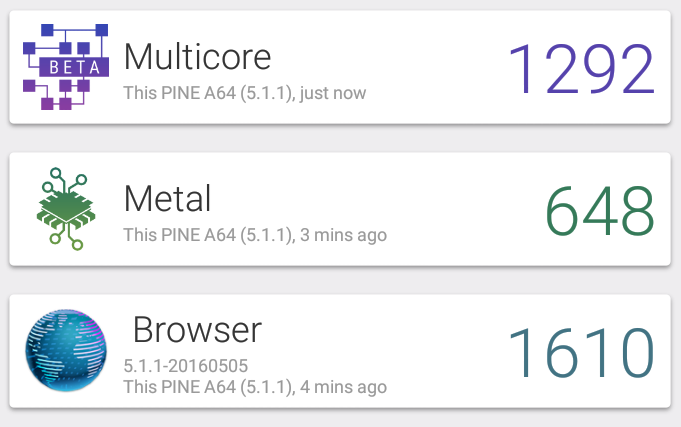Click the BETA label on Multicore icon
The width and height of the screenshot is (681, 427).
click(74, 67)
